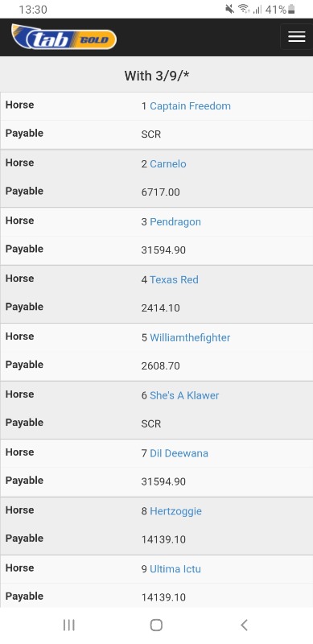Open the Captain Freedom horse link
This screenshot has width=313, height=644.
tap(190, 106)
